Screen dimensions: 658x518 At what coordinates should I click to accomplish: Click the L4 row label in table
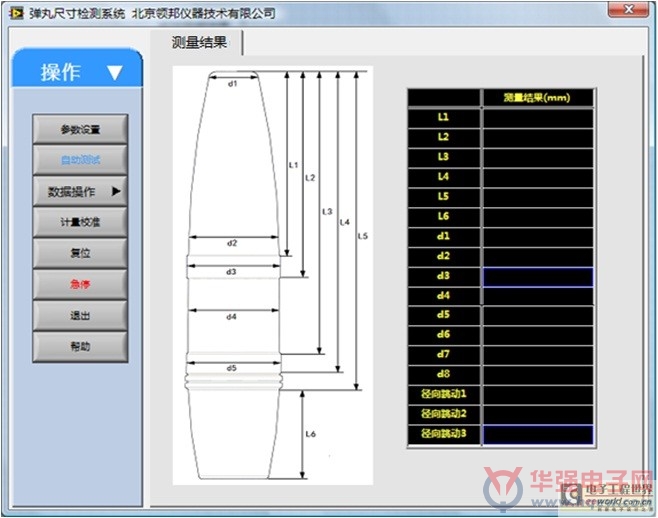pos(444,177)
